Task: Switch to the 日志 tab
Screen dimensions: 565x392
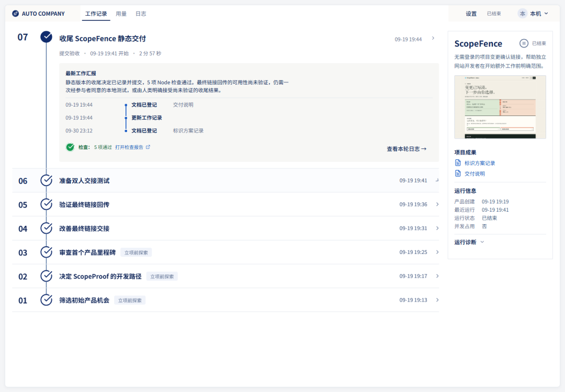Action: 141,14
